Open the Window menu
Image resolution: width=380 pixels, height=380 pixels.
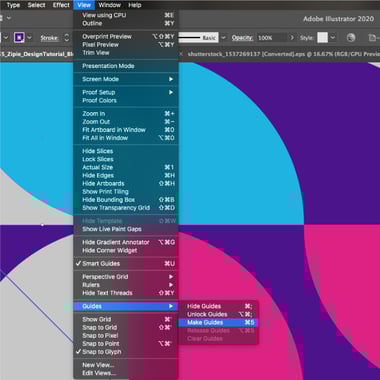click(110, 5)
